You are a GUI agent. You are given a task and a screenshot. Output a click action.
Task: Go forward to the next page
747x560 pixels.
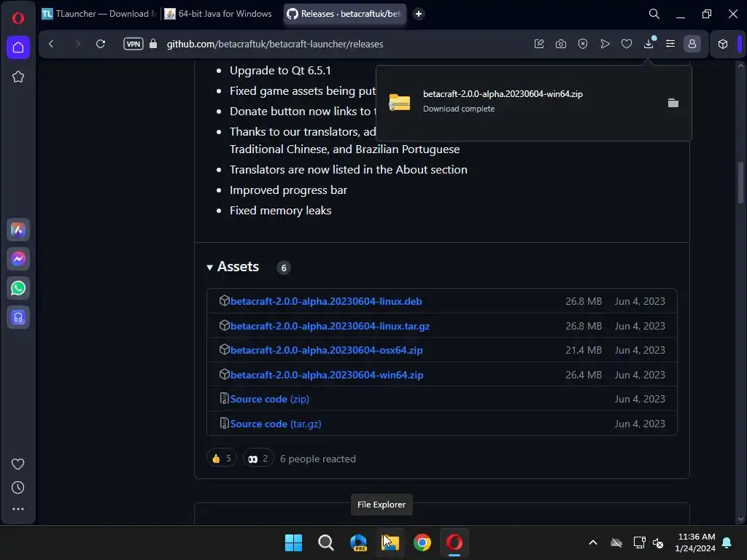point(77,44)
